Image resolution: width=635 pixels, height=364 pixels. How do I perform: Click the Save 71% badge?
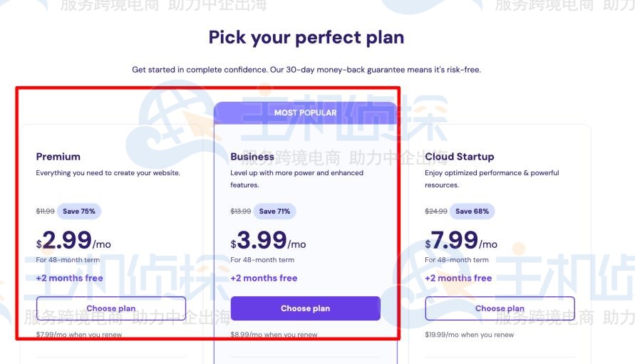pos(274,211)
